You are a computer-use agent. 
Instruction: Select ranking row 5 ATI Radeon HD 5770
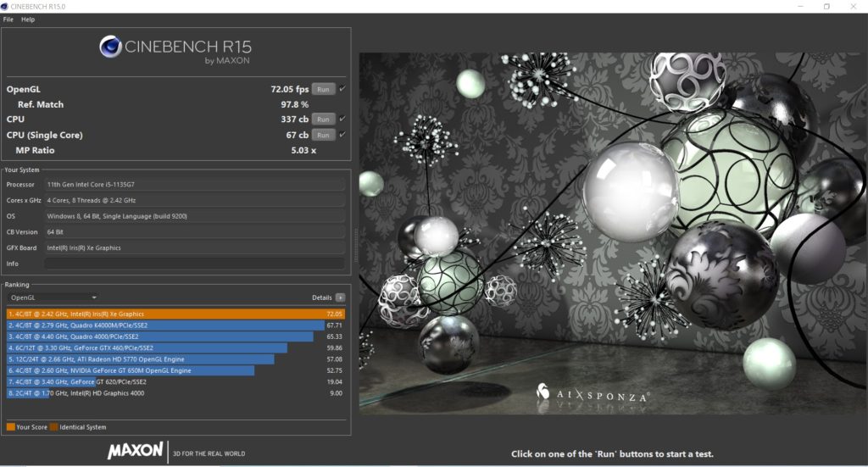pos(175,359)
